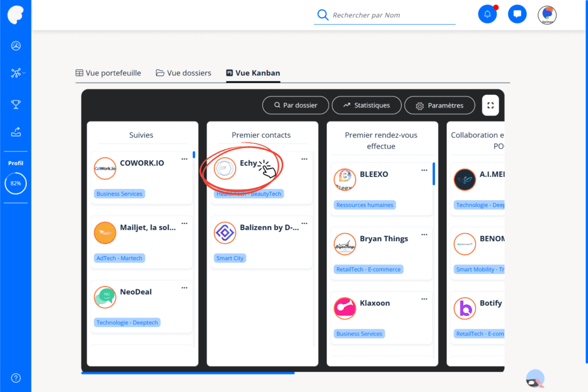The image size is (588, 392).
Task: Click the COWORK.IO logo
Action: (x=105, y=168)
